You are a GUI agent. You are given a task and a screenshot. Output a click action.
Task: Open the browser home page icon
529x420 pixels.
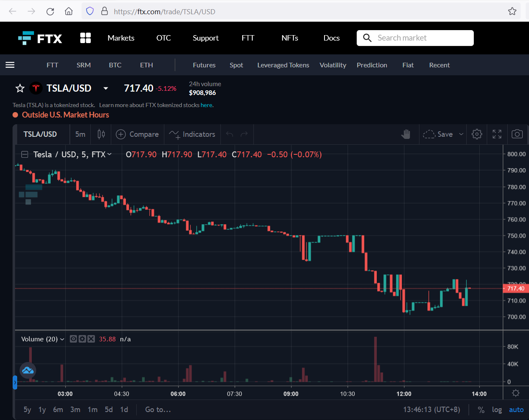pos(69,11)
